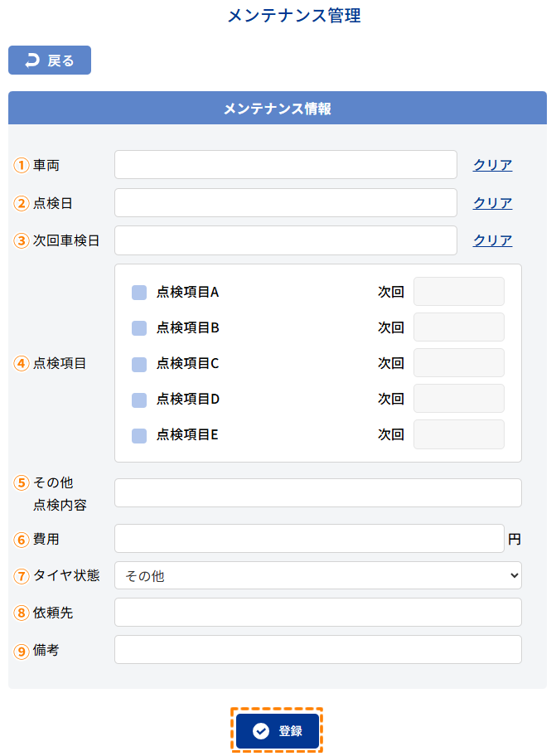556x756 pixels.
Task: Open the タイヤ状態 dropdown
Action: 318,575
